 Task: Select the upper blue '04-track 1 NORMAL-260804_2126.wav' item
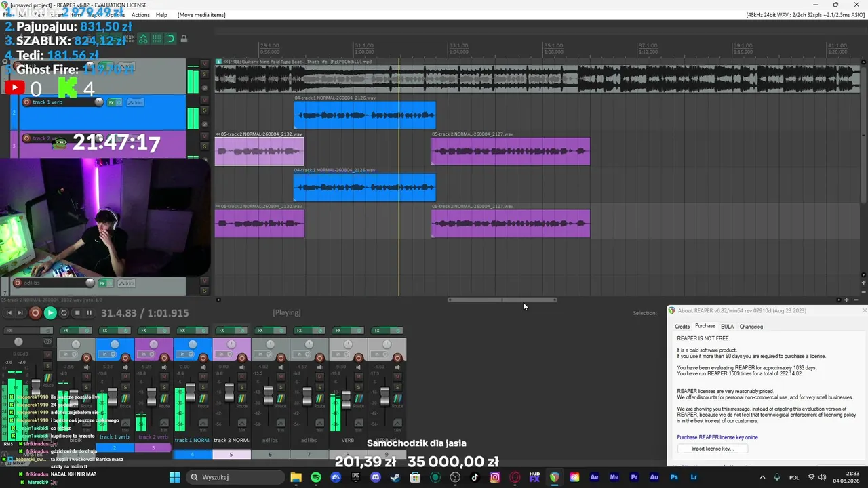(365, 115)
